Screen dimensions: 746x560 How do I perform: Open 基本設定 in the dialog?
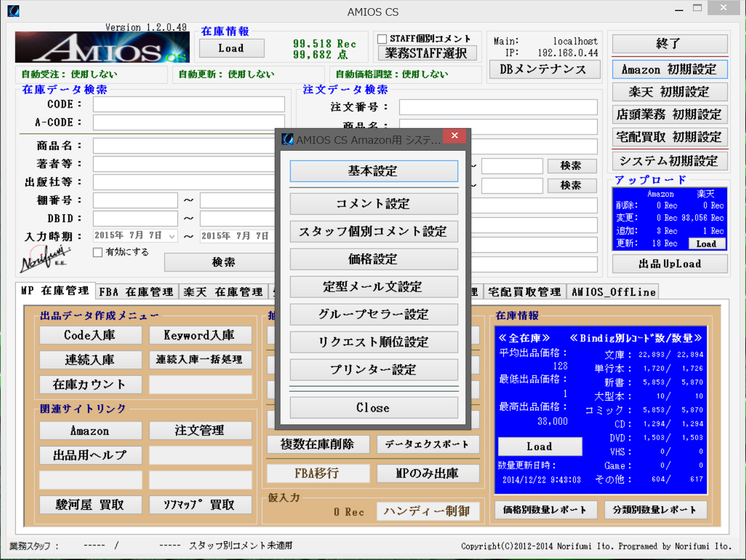(x=374, y=171)
